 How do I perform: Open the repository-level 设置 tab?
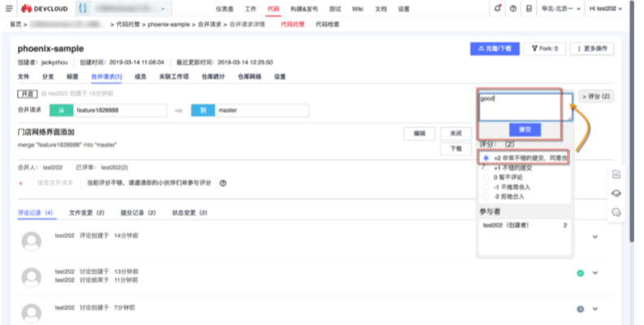(x=280, y=76)
